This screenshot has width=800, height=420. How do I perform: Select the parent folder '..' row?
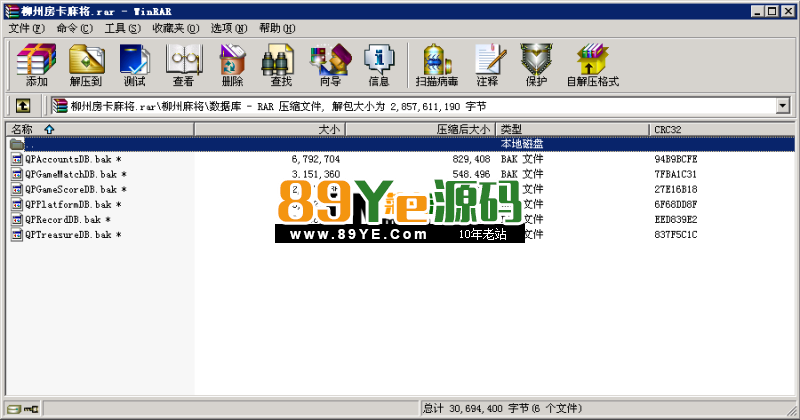click(x=401, y=144)
